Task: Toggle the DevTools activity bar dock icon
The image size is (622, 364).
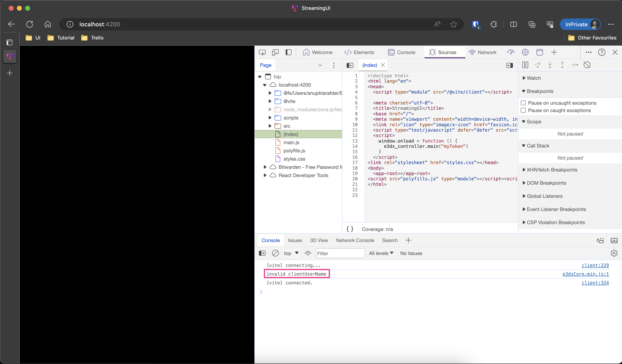Action: coord(288,52)
